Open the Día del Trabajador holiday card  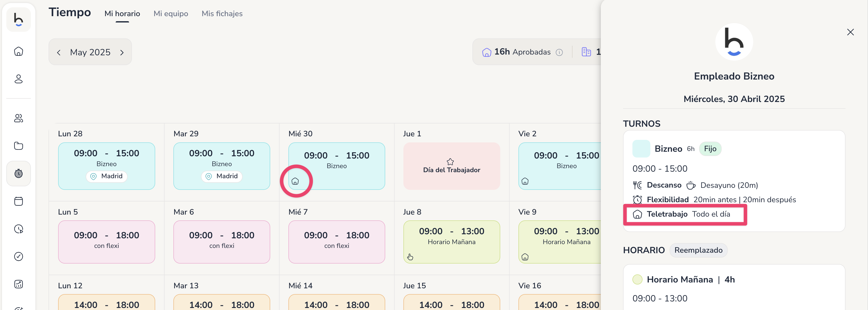point(451,166)
